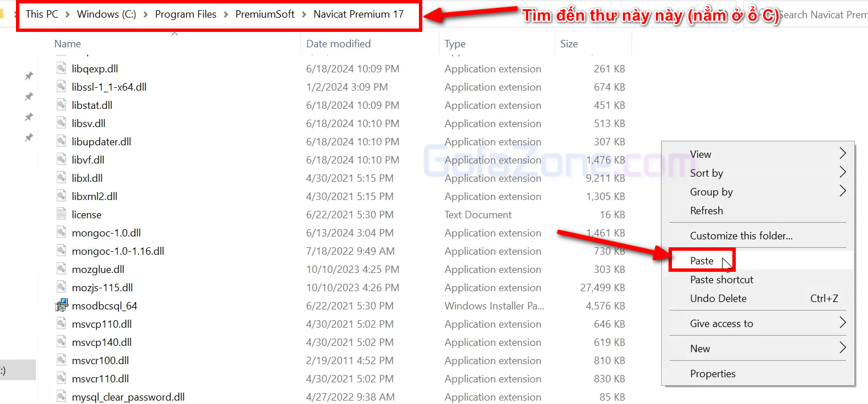Open the New submenu arrow

point(842,348)
